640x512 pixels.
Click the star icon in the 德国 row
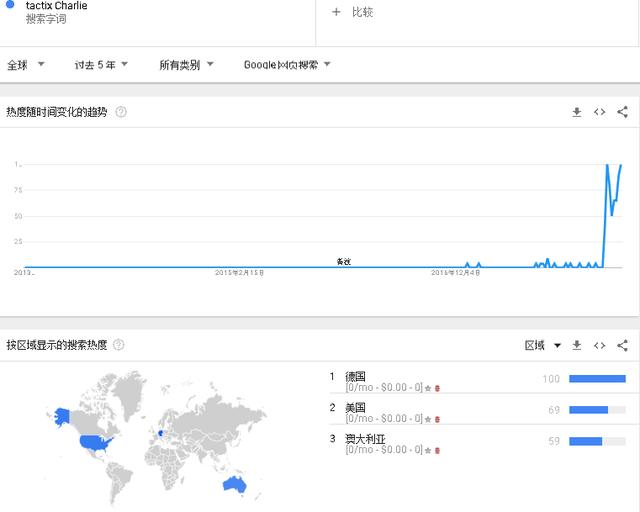tap(428, 388)
